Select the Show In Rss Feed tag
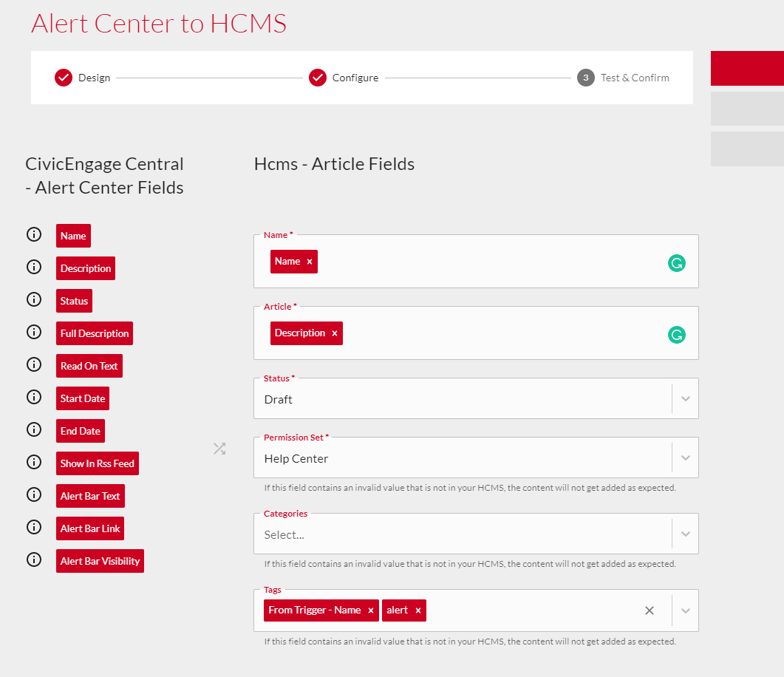Image resolution: width=784 pixels, height=677 pixels. [x=98, y=463]
